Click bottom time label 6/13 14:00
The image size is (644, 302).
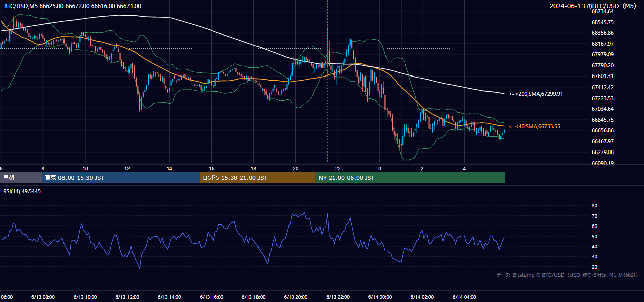tap(169, 297)
